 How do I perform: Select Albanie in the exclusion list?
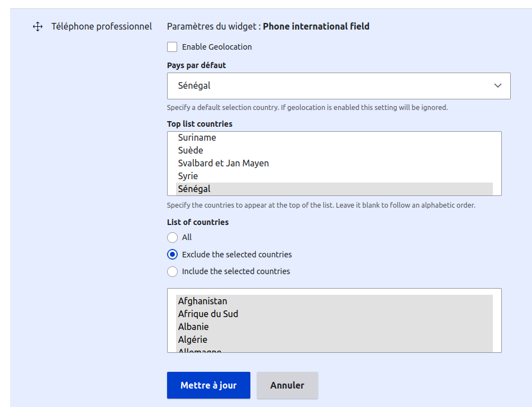click(x=193, y=327)
